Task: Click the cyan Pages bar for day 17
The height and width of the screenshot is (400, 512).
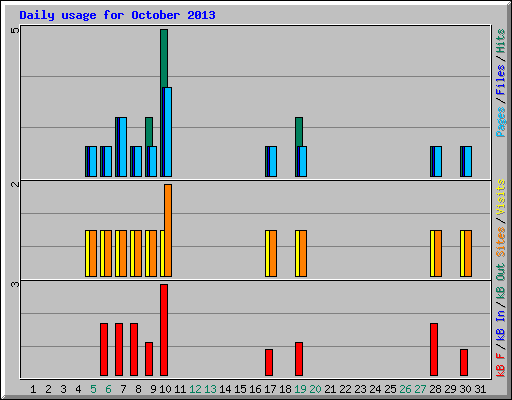Action: pos(273,161)
